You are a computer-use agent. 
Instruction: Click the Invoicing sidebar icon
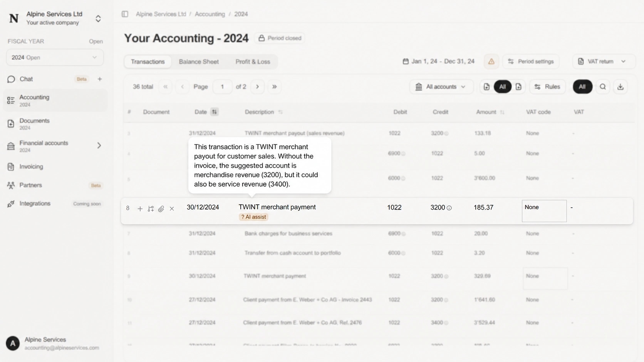tap(11, 167)
